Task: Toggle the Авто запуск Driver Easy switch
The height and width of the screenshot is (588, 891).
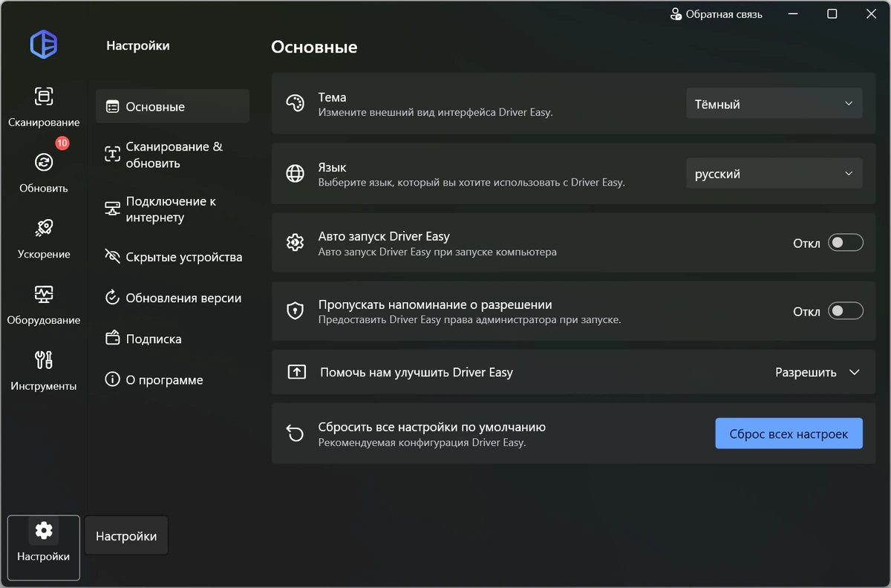Action: click(x=846, y=243)
